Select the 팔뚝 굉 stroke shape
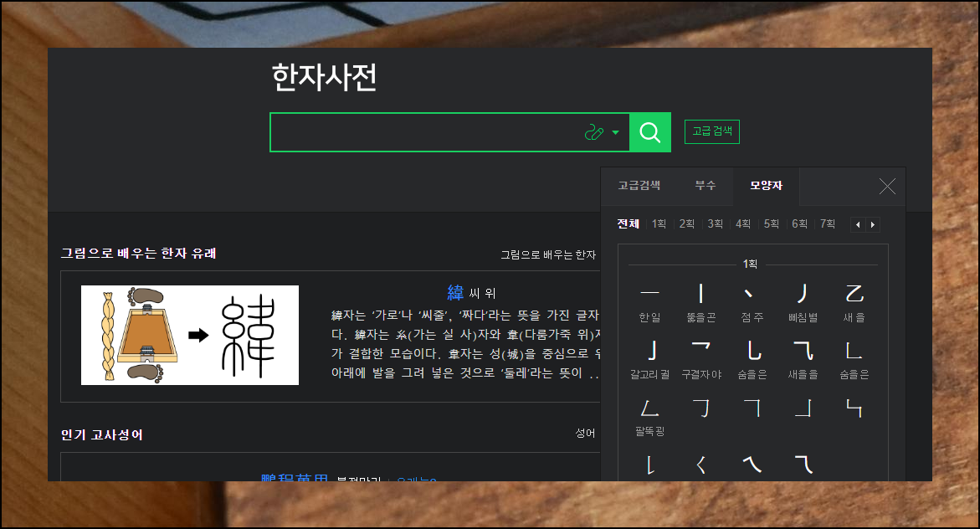The image size is (980, 529). pyautogui.click(x=650, y=417)
